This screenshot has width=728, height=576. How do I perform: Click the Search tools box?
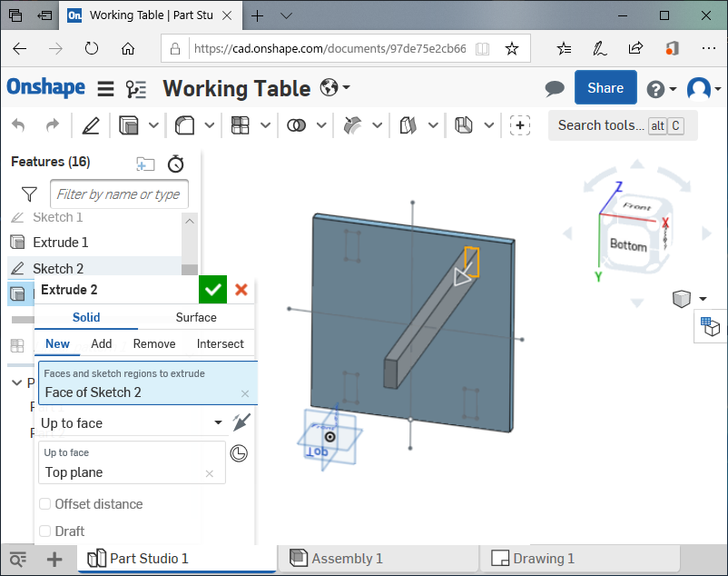pos(623,125)
